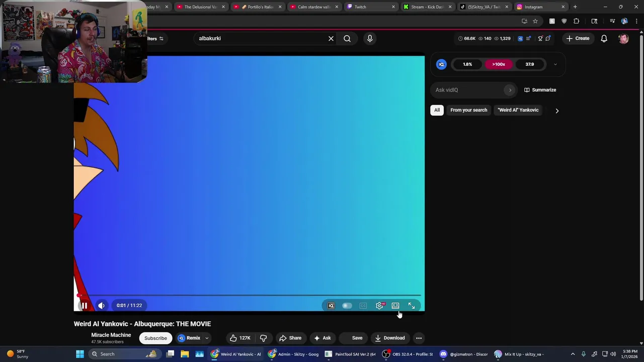
Task: Open Miracle Machine channel name link
Action: point(111,335)
